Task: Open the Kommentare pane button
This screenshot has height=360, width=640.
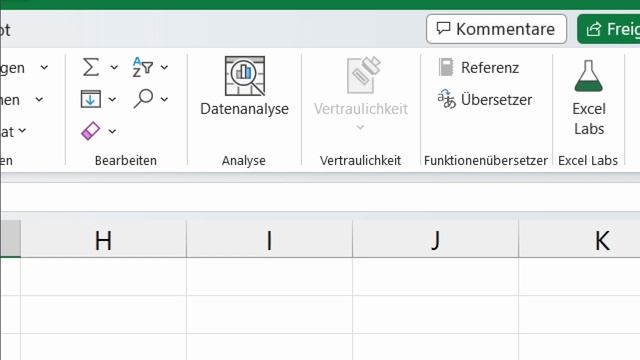Action: coord(496,29)
